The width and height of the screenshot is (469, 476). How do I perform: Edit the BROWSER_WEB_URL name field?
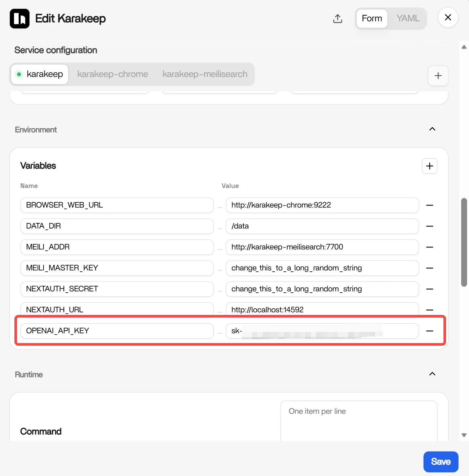pyautogui.click(x=117, y=205)
